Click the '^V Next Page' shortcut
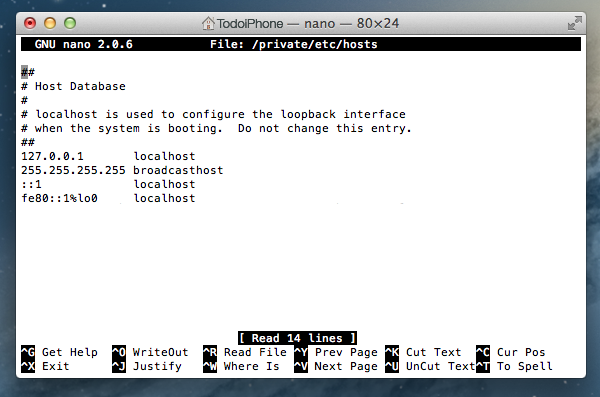The width and height of the screenshot is (600, 397). [x=336, y=366]
